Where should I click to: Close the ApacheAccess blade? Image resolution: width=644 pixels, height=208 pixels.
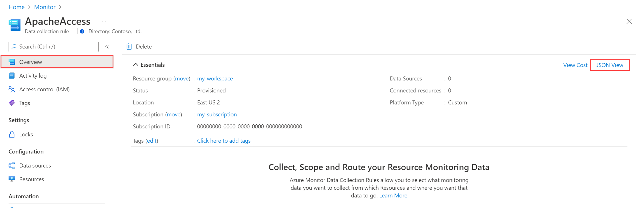point(629,21)
